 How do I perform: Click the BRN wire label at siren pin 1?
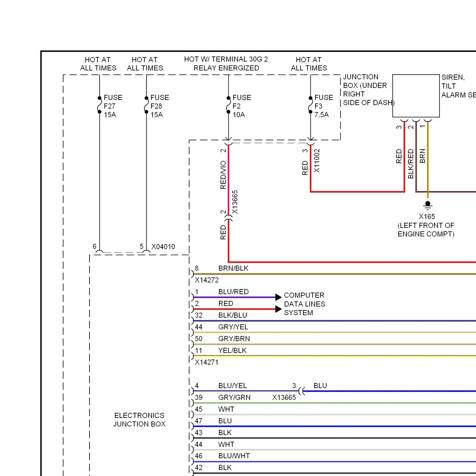422,156
